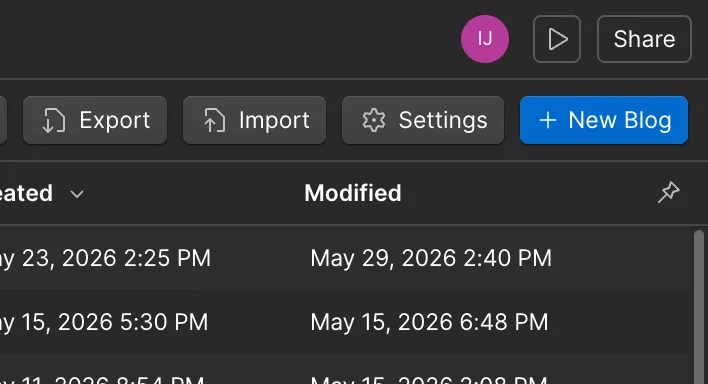Click the vertical scrollbar of the list
The height and width of the screenshot is (384, 708).
click(x=699, y=307)
